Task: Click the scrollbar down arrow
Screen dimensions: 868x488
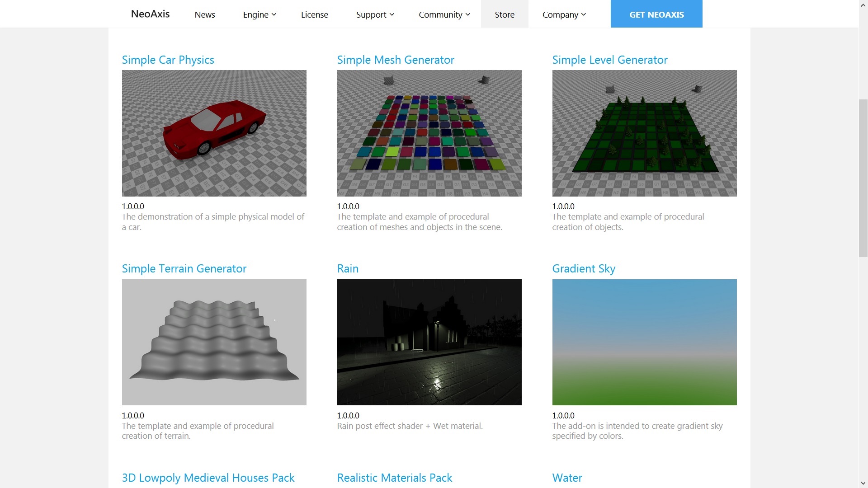Action: (863, 483)
